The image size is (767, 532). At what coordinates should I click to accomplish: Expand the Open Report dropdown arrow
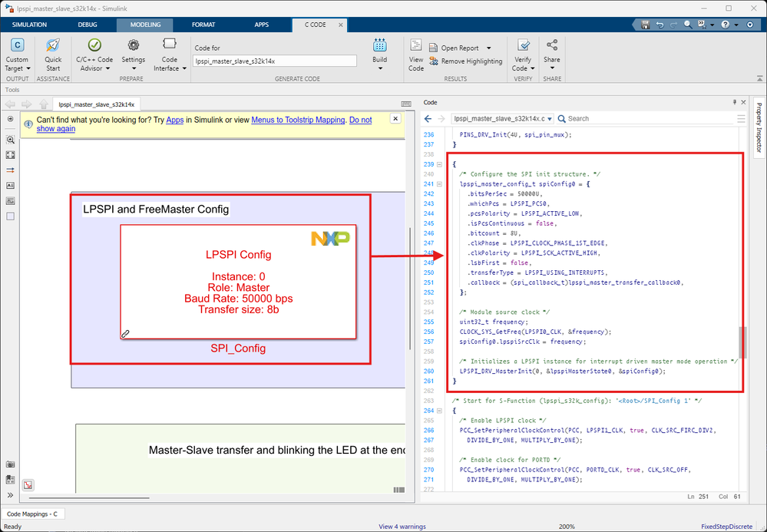tap(488, 48)
